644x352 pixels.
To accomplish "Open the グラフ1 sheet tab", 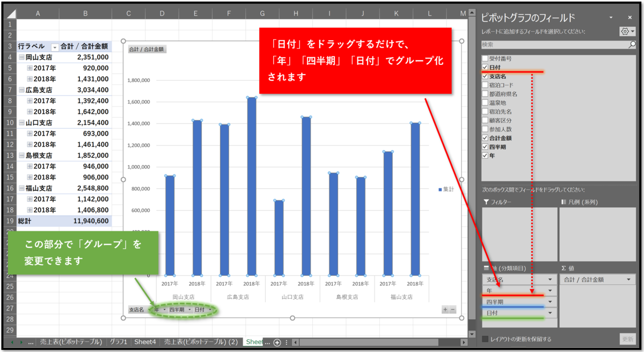I will [x=118, y=342].
